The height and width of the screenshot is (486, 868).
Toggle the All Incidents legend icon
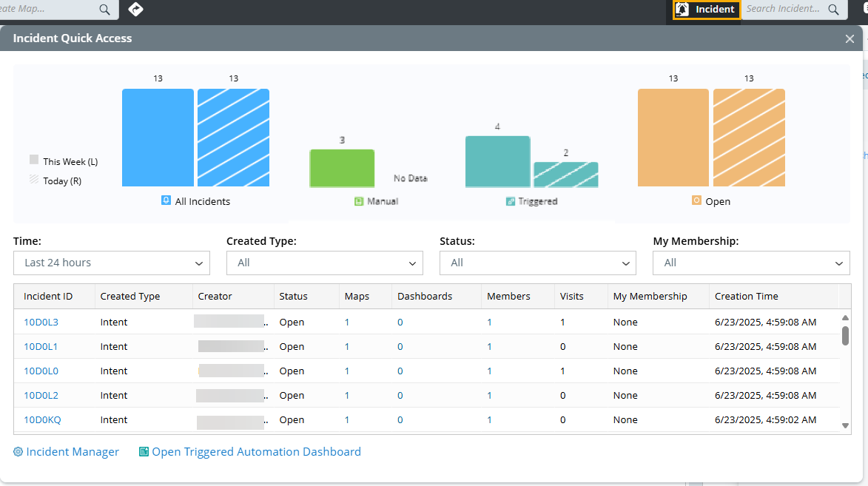166,200
